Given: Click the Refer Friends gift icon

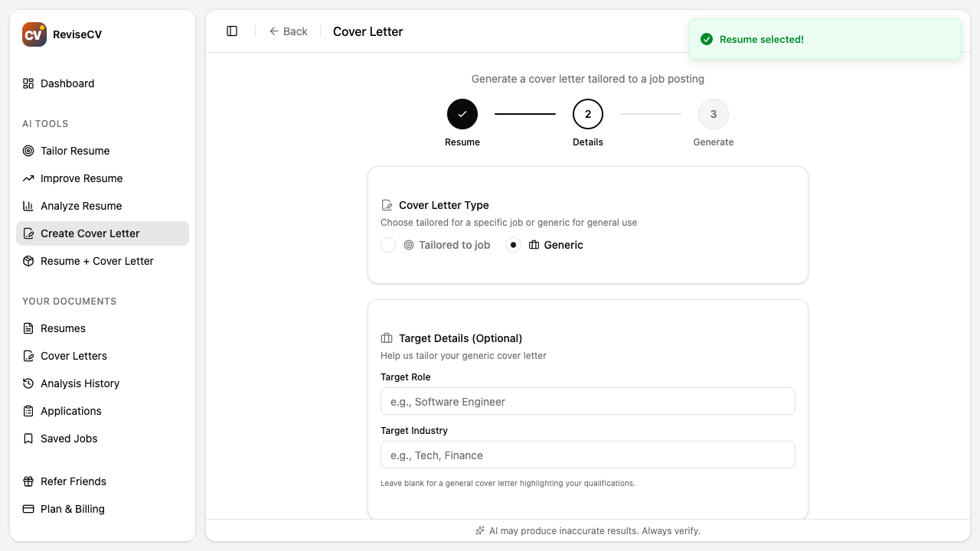Looking at the screenshot, I should pyautogui.click(x=28, y=481).
